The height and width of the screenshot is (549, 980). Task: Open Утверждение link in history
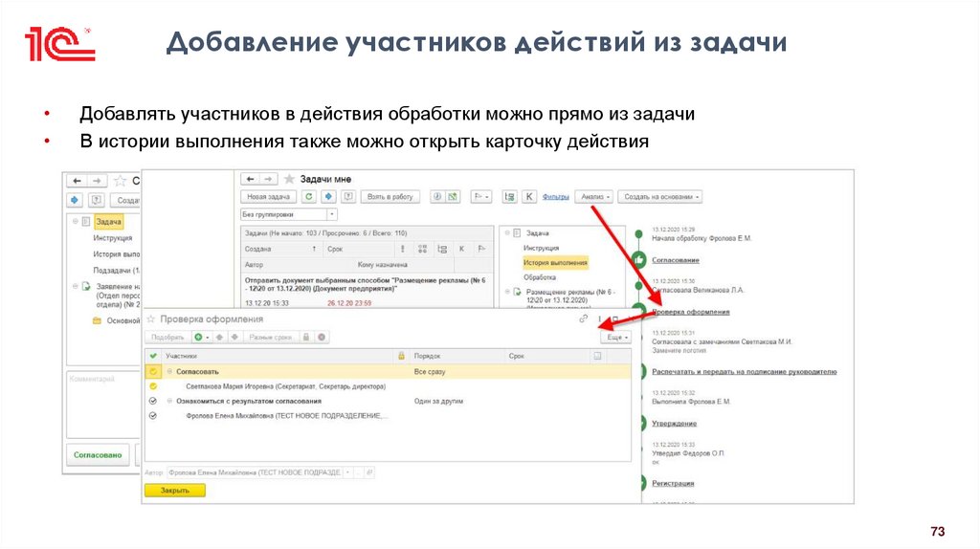tap(674, 424)
